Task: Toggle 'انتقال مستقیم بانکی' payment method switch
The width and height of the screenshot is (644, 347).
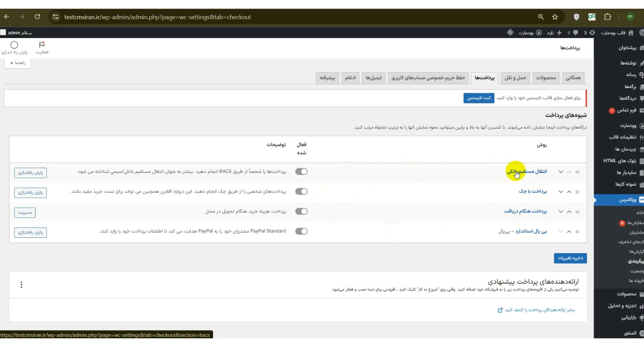Action: (302, 172)
